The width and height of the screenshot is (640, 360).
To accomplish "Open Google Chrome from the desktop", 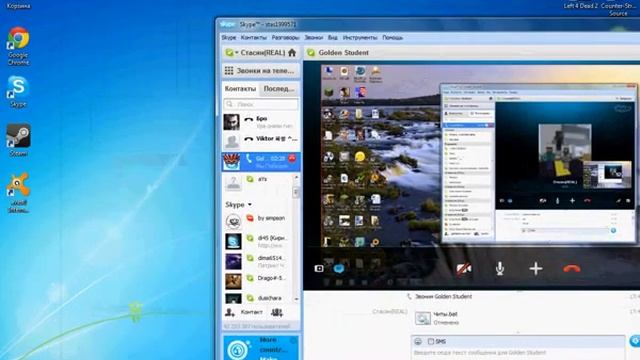I will click(x=18, y=46).
